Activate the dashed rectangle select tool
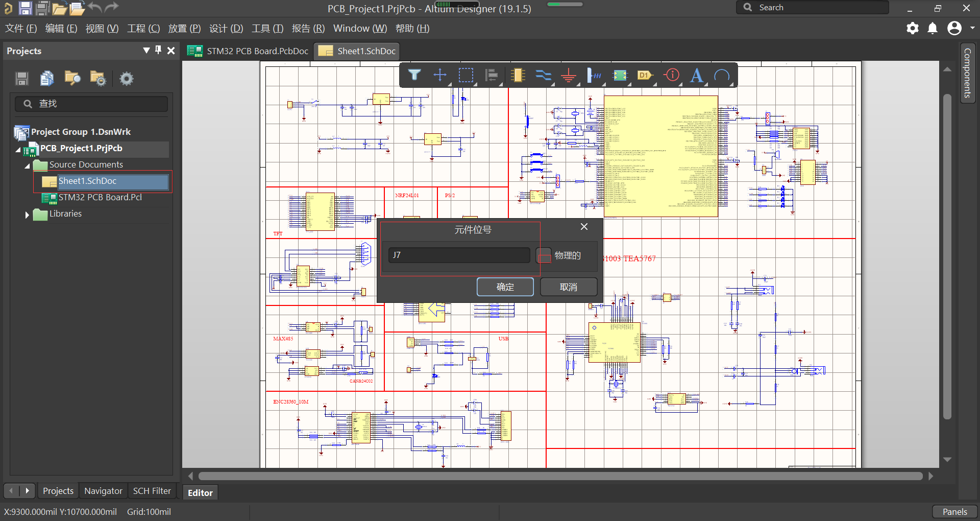Viewport: 980px width, 521px height. (x=465, y=75)
